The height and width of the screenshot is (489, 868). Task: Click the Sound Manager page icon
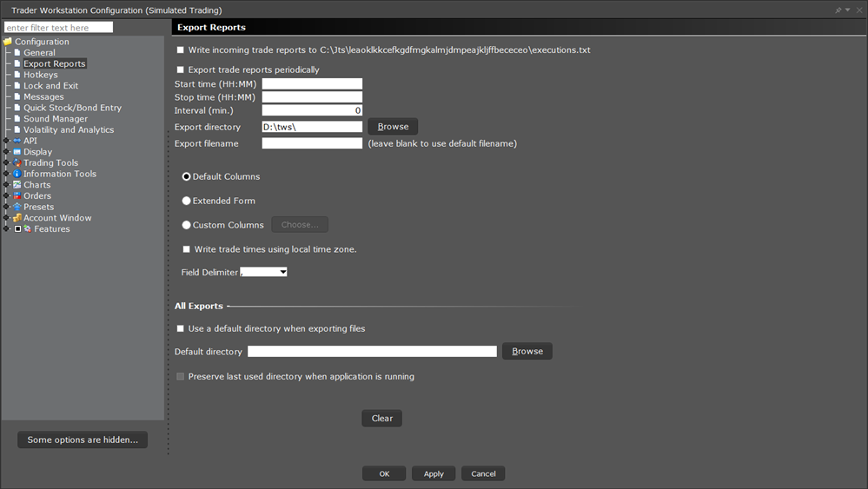[x=17, y=119]
